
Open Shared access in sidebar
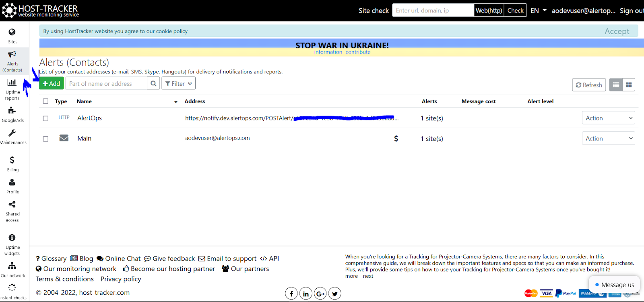(12, 205)
